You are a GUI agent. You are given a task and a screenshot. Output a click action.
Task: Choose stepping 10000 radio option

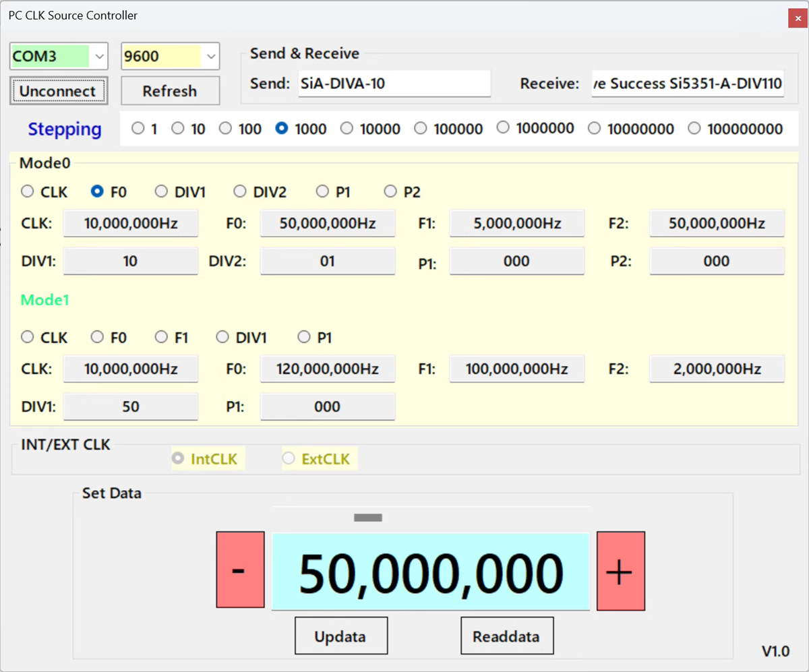pos(347,128)
